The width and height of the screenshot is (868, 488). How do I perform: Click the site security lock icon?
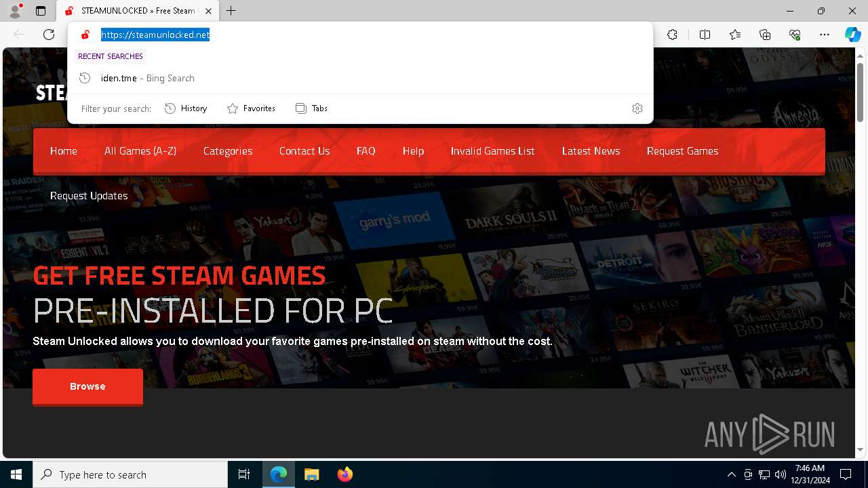(85, 35)
